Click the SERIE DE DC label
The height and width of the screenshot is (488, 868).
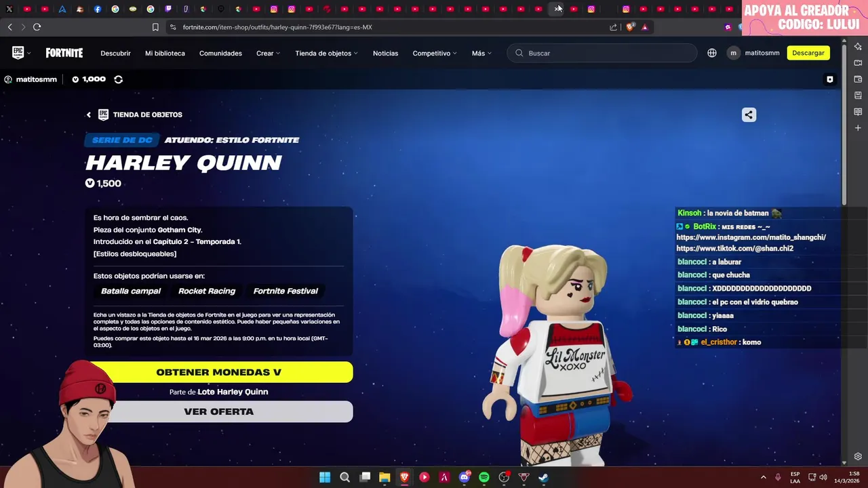click(122, 140)
